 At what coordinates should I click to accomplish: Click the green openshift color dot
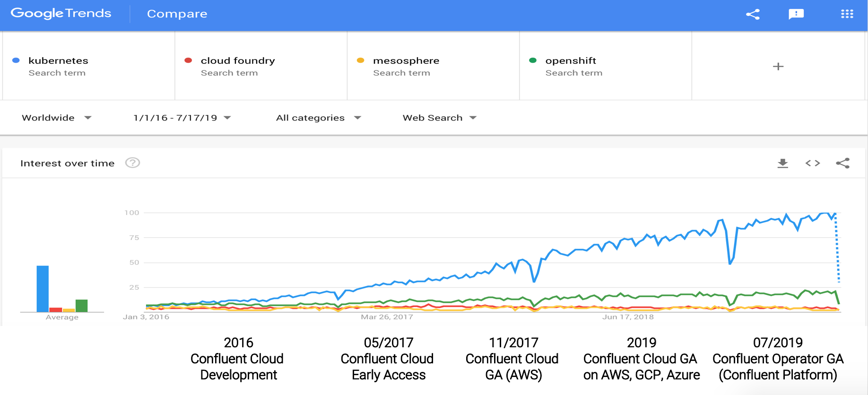pyautogui.click(x=533, y=60)
